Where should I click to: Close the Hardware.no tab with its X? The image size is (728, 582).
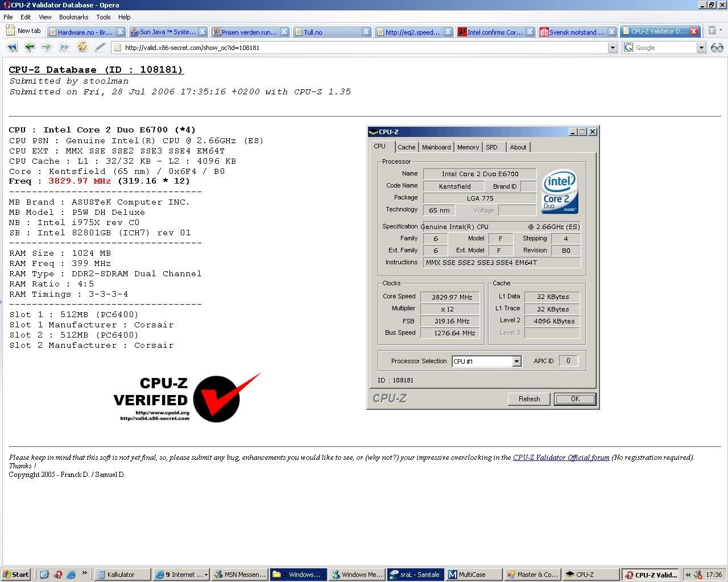[121, 32]
